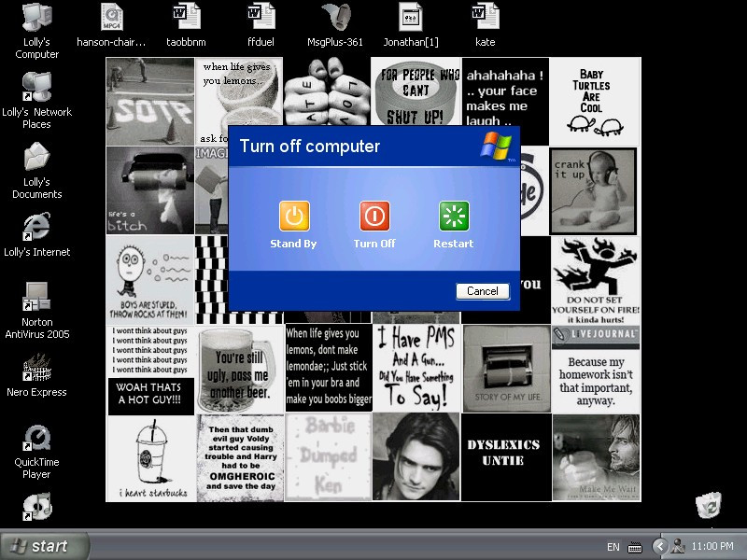Select Lolly's Computer desktop icon

pos(36,18)
